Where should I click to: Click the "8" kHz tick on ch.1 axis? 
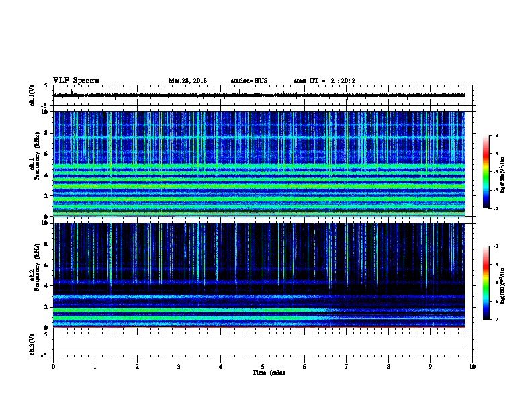coord(47,133)
